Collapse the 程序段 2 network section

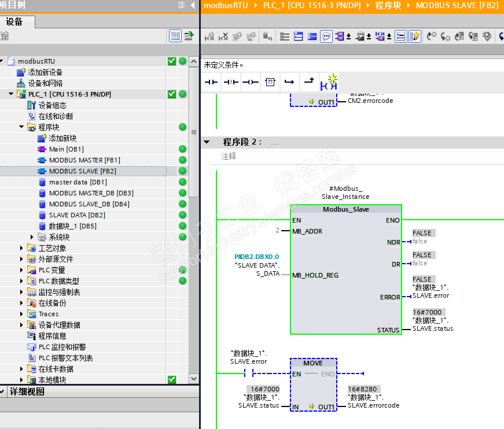(x=207, y=142)
